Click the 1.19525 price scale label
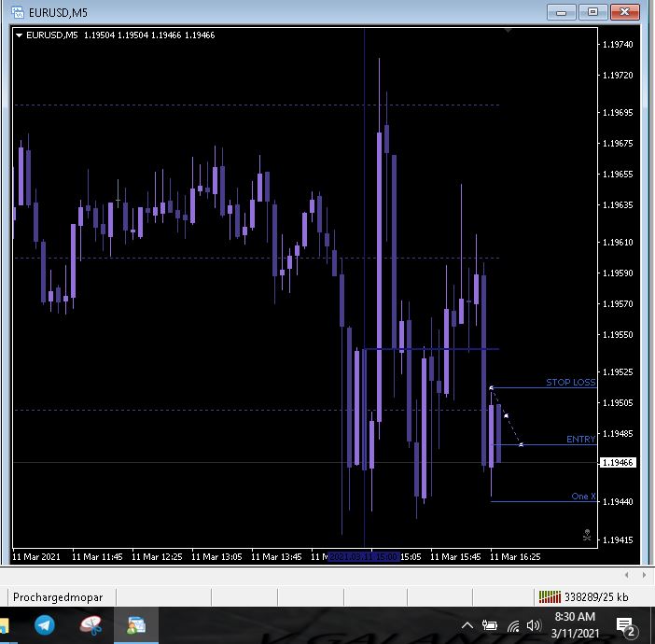Viewport: 655px width, 644px height. pos(618,372)
